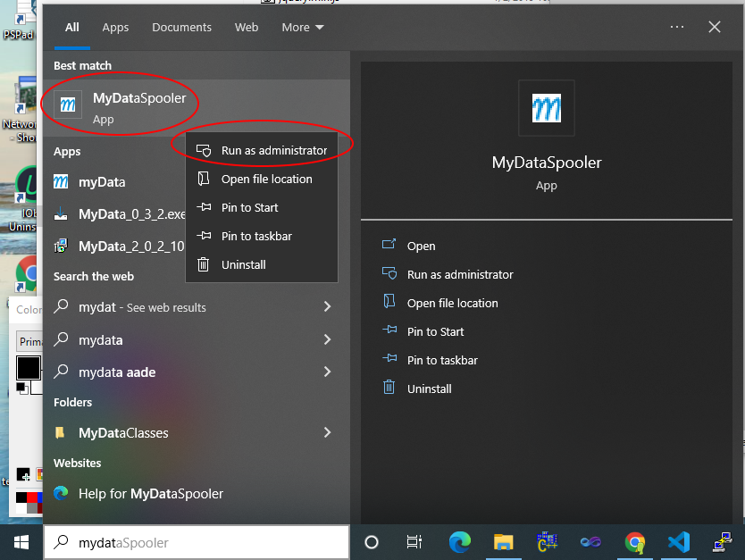Switch to the Documents search tab
This screenshot has height=560, width=745.
tap(181, 28)
